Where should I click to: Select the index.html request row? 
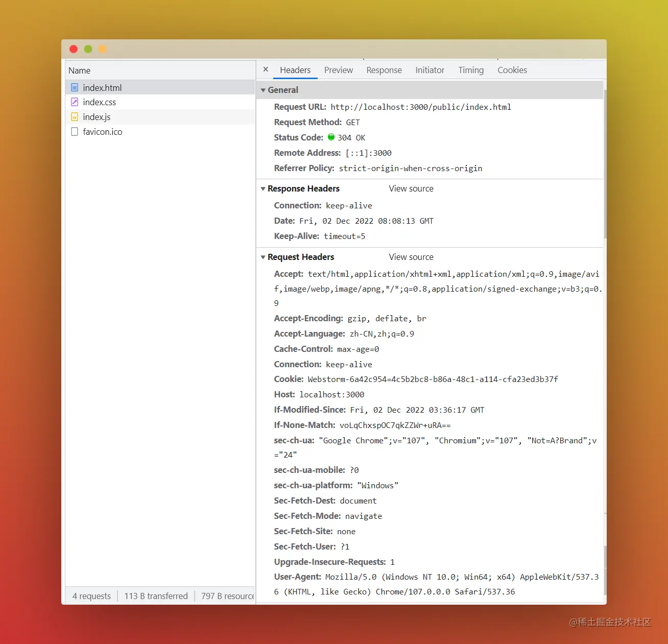click(x=160, y=88)
